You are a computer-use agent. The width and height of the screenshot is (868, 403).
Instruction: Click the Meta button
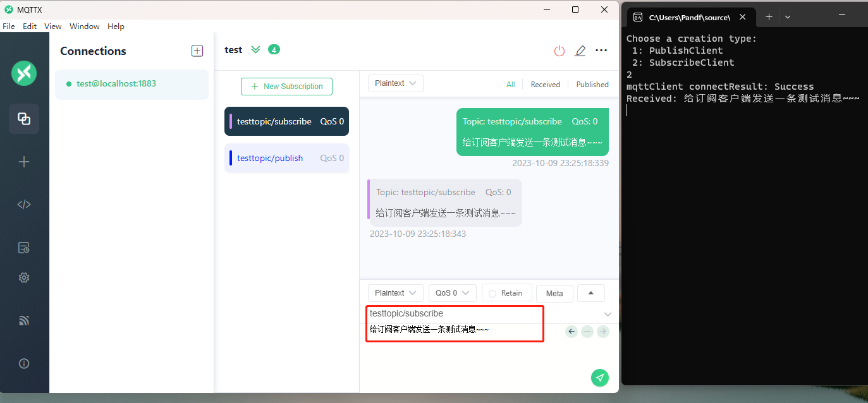[x=554, y=293]
